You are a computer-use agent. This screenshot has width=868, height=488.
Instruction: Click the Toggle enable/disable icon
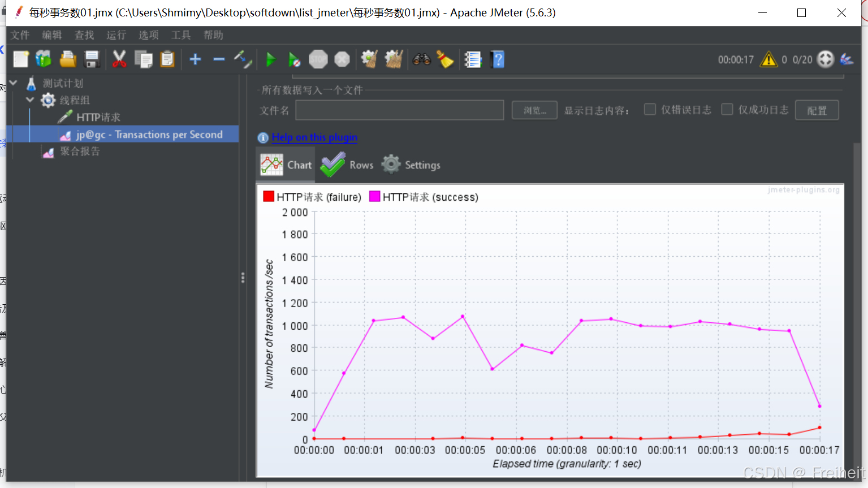click(x=243, y=59)
